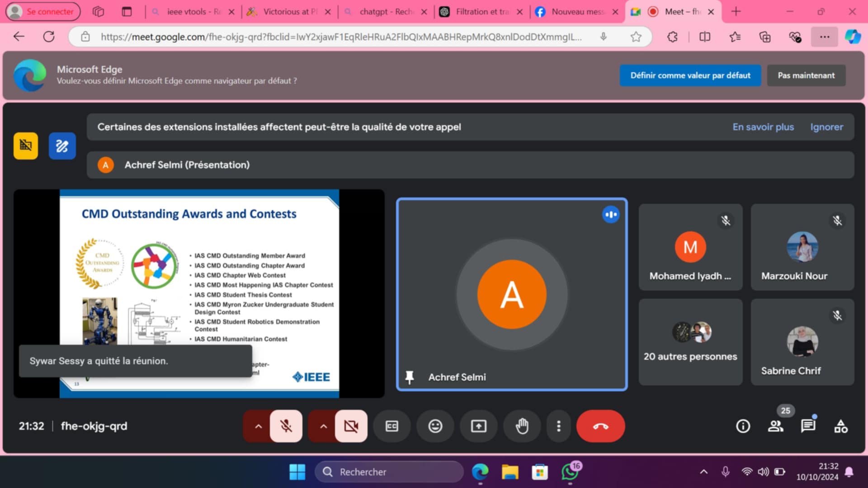Open Microsoft Store from taskbar
The height and width of the screenshot is (488, 868).
point(539,472)
